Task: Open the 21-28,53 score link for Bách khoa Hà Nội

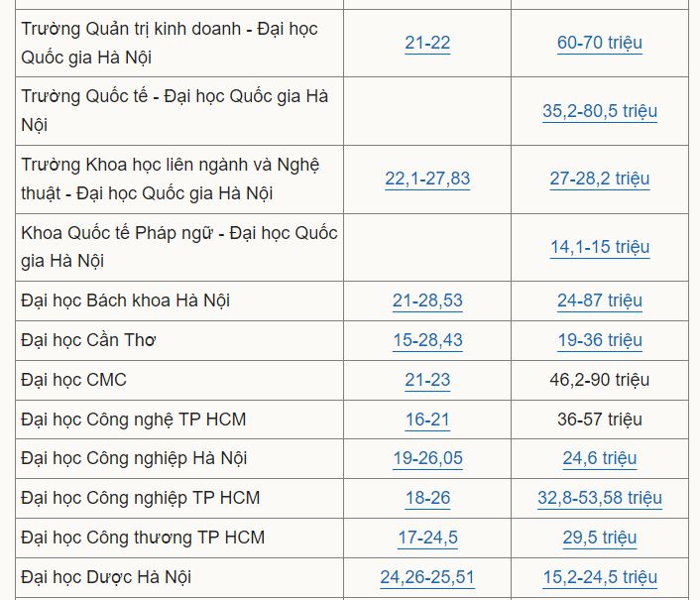Action: [x=427, y=300]
